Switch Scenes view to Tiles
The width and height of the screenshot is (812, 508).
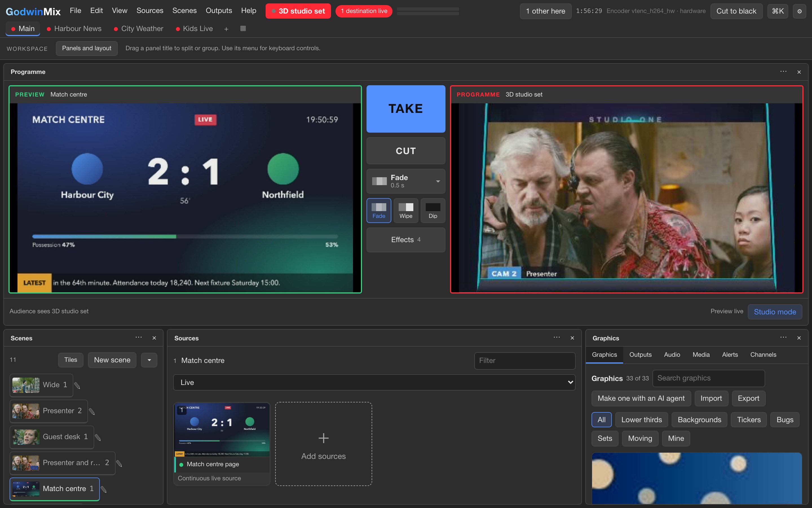pyautogui.click(x=70, y=360)
